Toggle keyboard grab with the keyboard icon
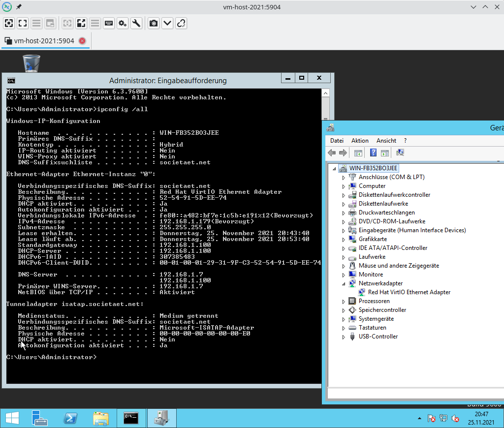The width and height of the screenshot is (504, 428). 109,23
